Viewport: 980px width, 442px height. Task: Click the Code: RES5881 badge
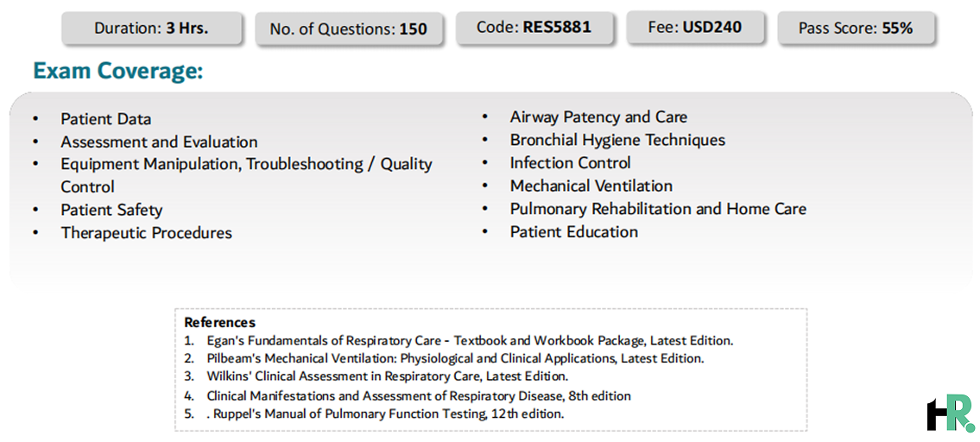(534, 28)
